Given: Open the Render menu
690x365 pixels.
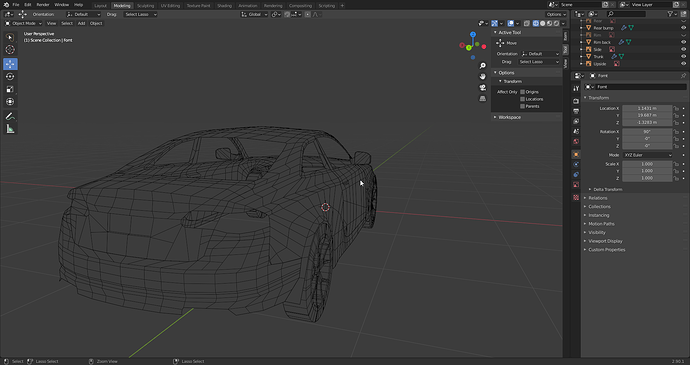Looking at the screenshot, I should click(43, 4).
